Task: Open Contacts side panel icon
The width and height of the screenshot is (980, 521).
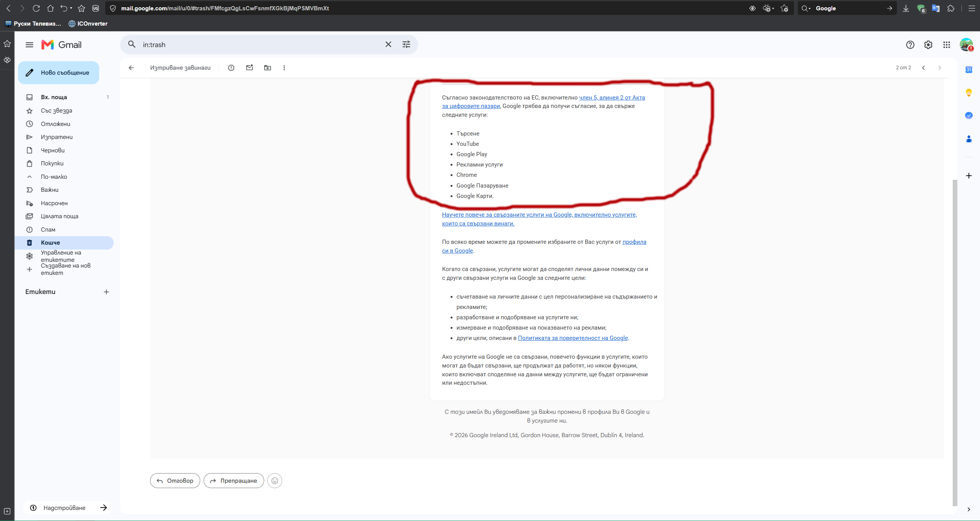Action: [969, 139]
